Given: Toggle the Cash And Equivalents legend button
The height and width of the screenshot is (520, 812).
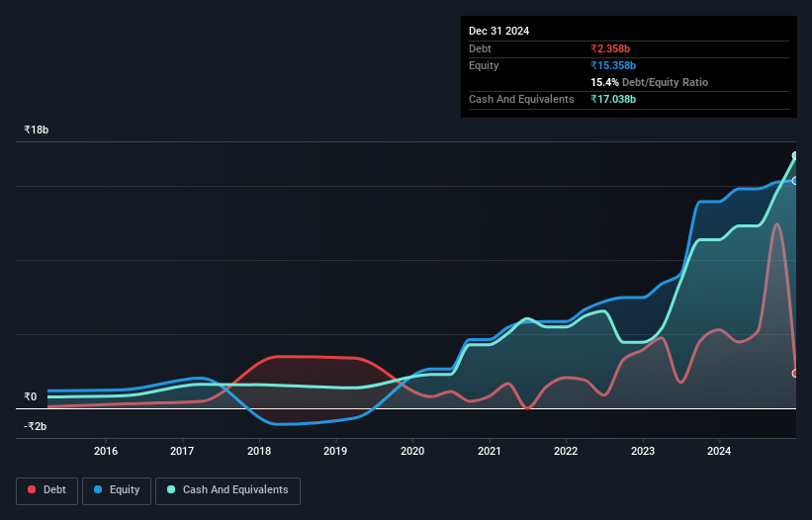Looking at the screenshot, I should pyautogui.click(x=227, y=490).
